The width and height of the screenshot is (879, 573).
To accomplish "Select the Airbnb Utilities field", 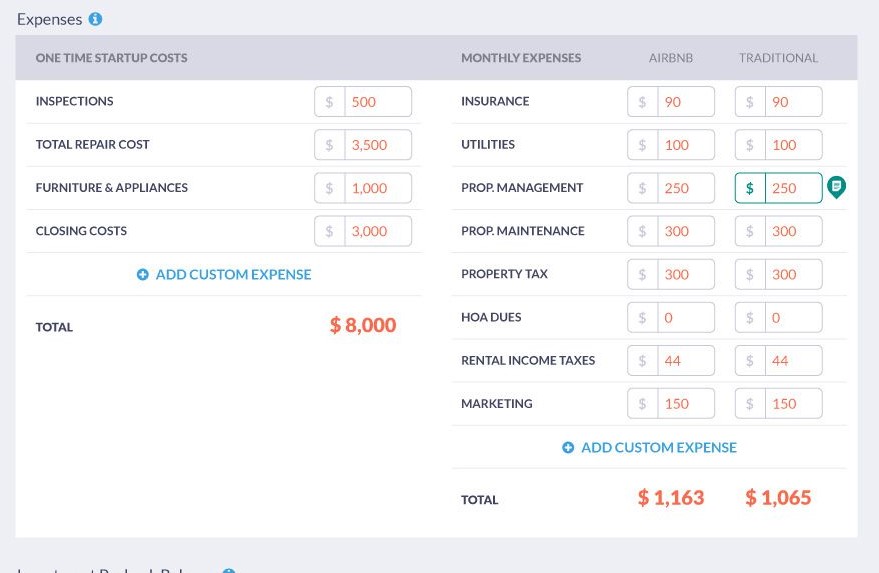I will pyautogui.click(x=685, y=145).
